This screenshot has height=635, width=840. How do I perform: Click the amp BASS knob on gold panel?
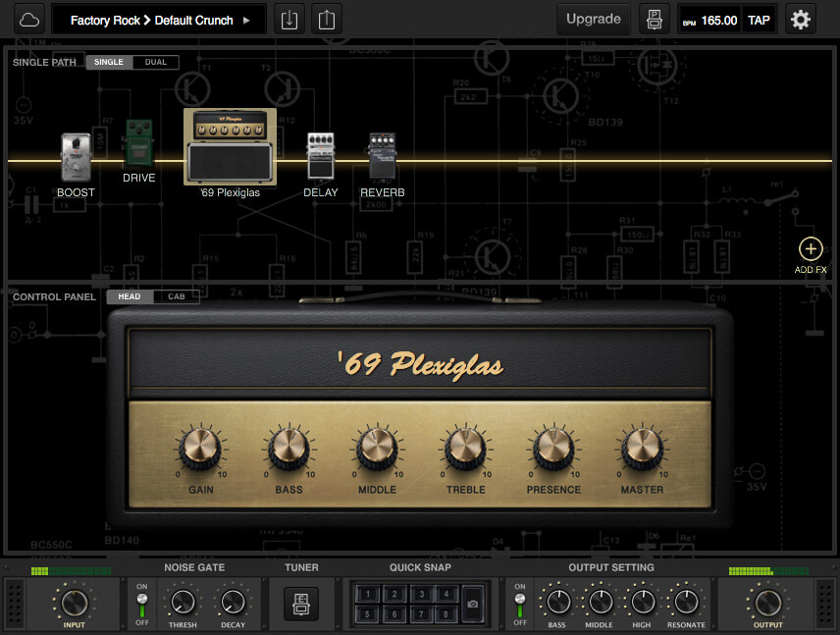click(289, 448)
